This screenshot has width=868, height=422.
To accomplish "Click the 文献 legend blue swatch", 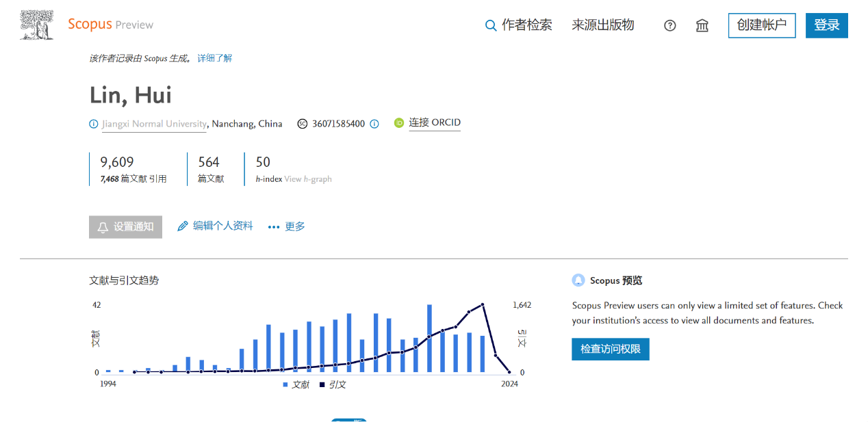I will pos(285,385).
